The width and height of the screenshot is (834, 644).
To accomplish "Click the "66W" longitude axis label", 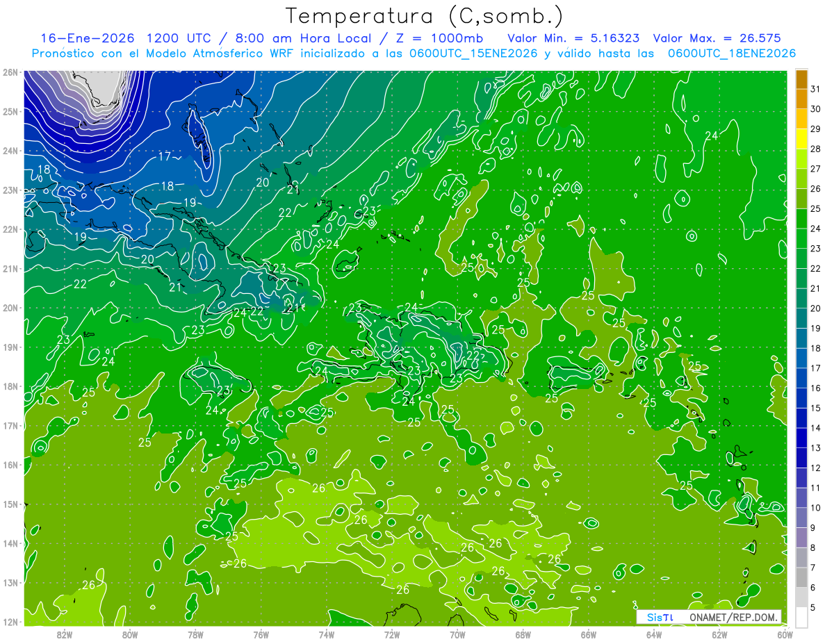I will pos(589,634).
